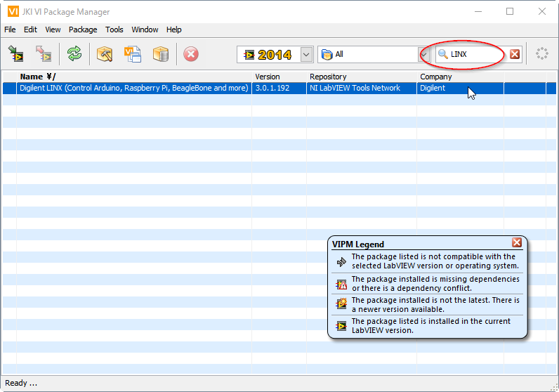Open the VI Package Builder hammer icon
This screenshot has height=392, width=559.
(x=105, y=54)
